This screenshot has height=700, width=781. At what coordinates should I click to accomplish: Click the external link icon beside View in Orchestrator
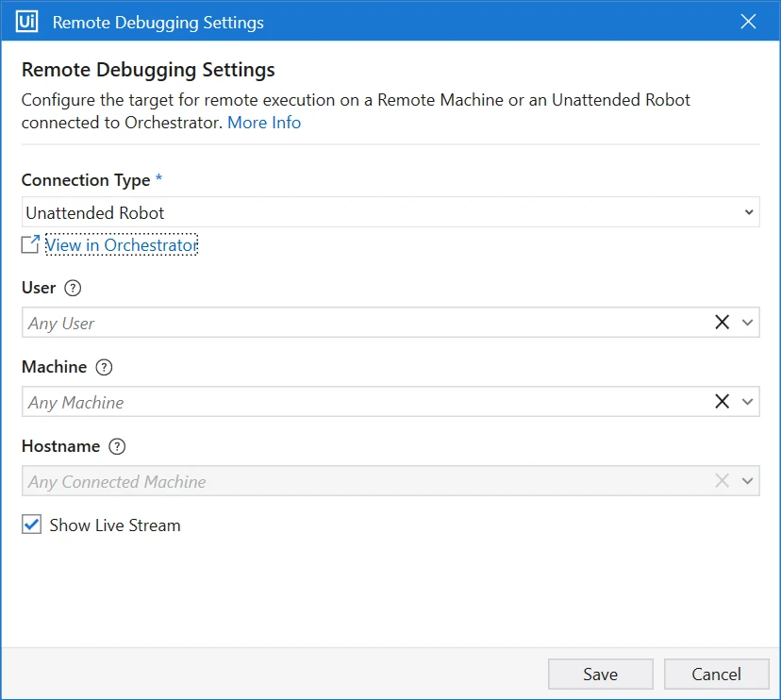click(x=30, y=244)
